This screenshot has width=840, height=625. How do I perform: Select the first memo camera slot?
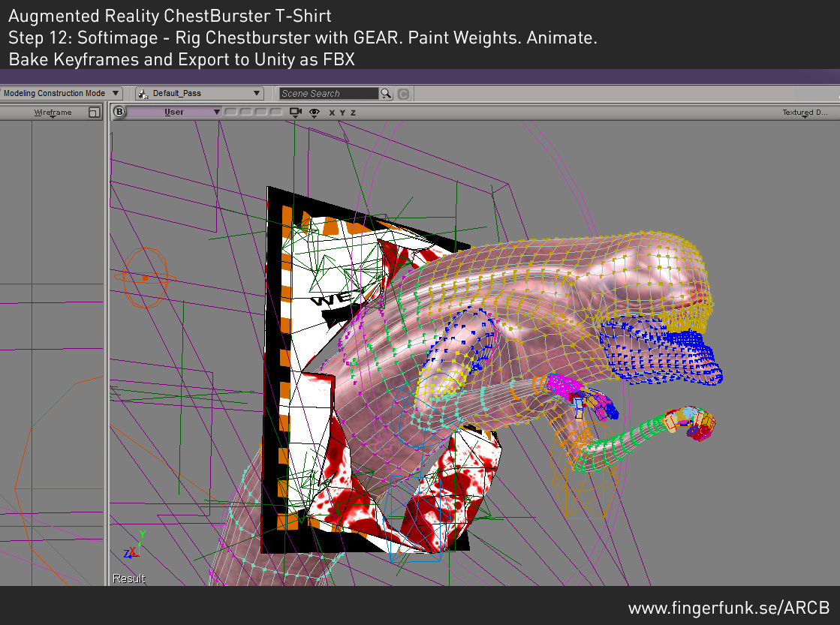(231, 112)
